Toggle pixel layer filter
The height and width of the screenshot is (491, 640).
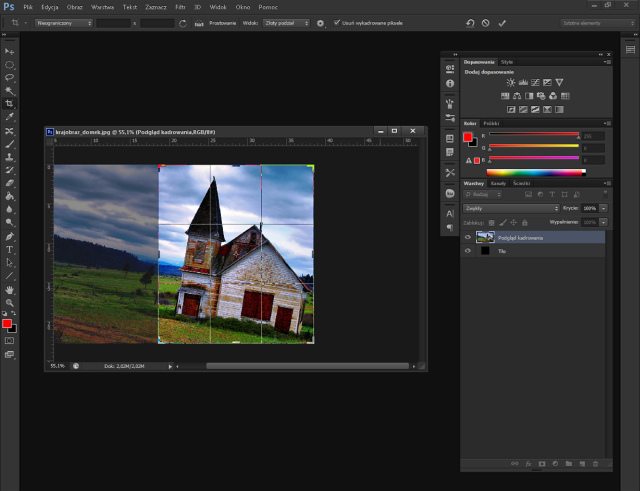(528, 195)
